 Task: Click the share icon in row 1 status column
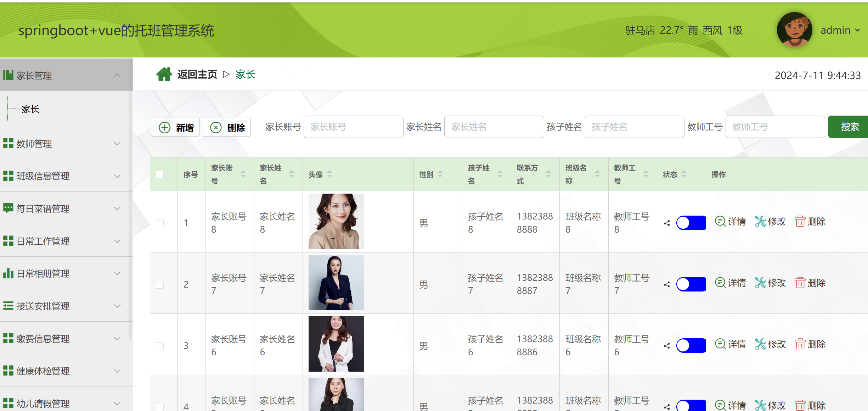[x=667, y=223]
